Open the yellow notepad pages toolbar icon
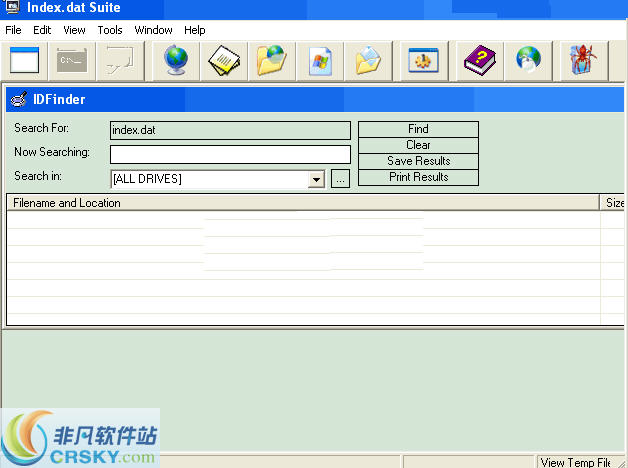The width and height of the screenshot is (628, 468). [x=224, y=60]
